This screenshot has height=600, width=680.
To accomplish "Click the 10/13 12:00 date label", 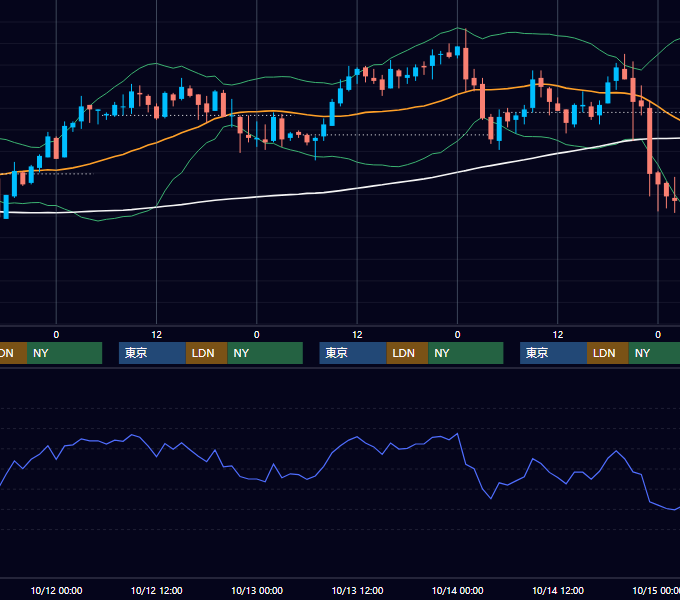I will click(357, 590).
